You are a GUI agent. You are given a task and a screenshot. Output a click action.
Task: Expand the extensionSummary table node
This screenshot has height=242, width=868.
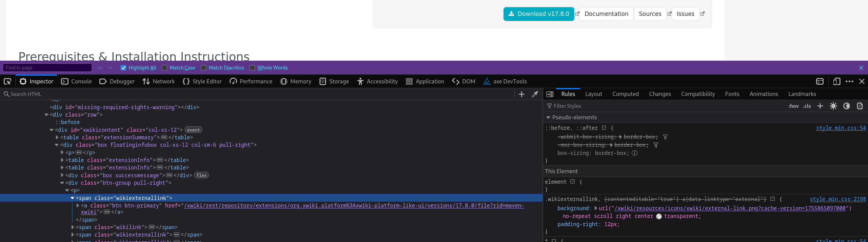57,137
